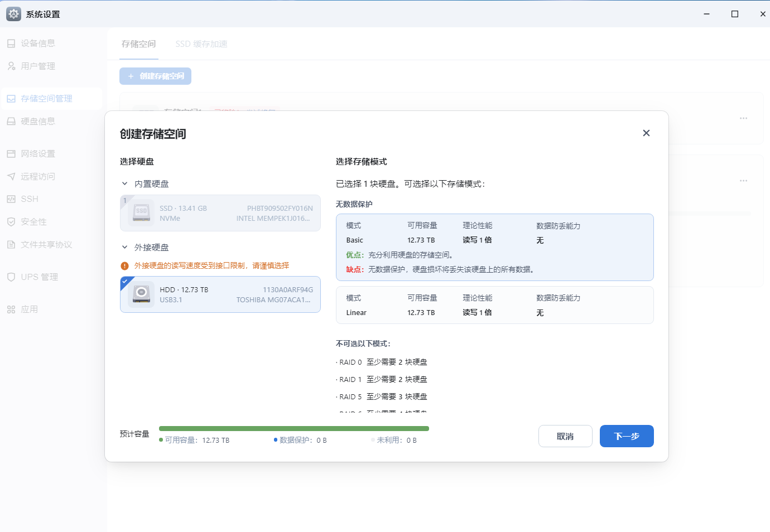The width and height of the screenshot is (770, 532).
Task: Click the 用户管理 person icon
Action: [x=11, y=66]
